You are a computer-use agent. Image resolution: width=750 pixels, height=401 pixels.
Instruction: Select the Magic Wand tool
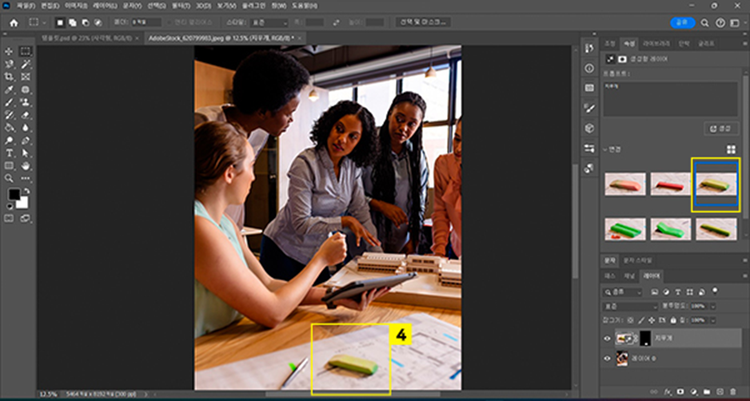25,64
